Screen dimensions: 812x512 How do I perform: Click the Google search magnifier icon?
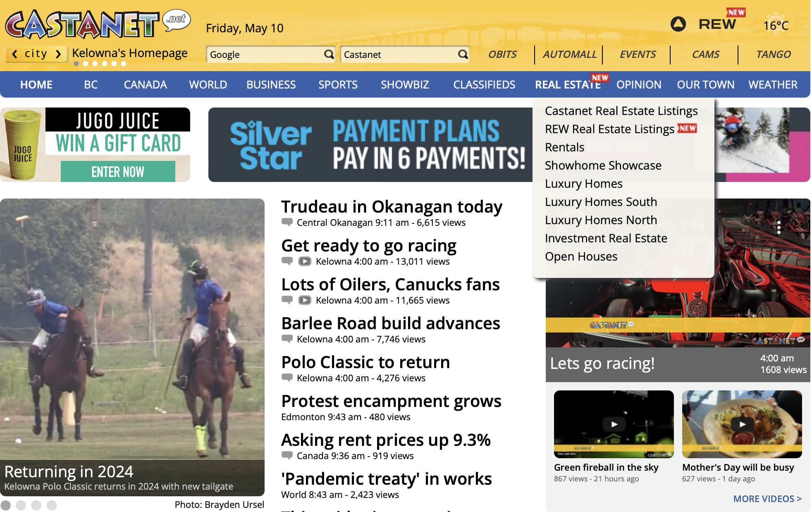tap(329, 54)
